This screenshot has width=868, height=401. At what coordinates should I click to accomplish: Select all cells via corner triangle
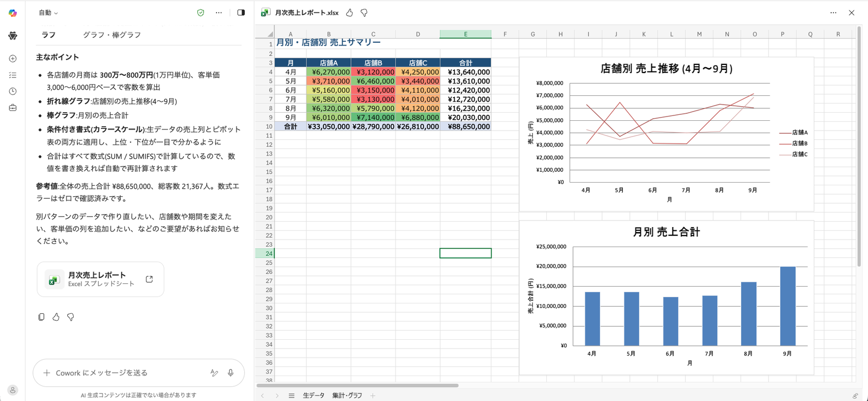(x=270, y=34)
